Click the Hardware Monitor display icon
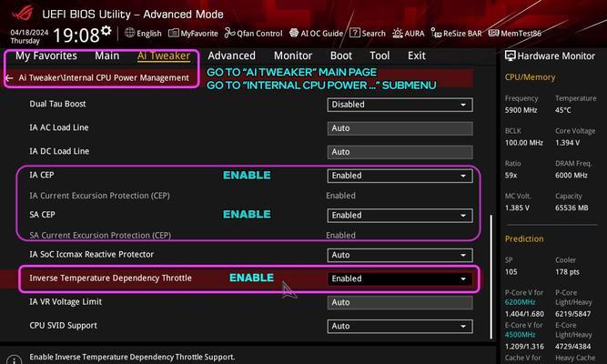 point(511,56)
